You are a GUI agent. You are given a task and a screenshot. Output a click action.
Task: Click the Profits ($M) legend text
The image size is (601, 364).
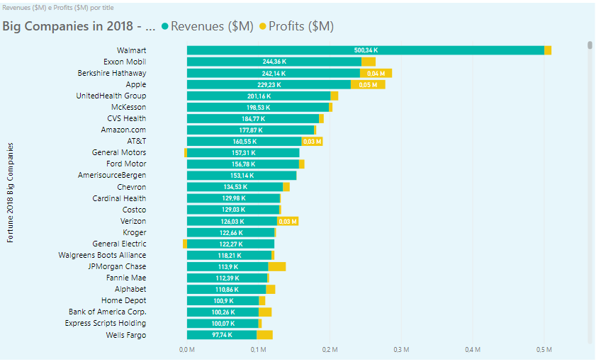pos(301,26)
